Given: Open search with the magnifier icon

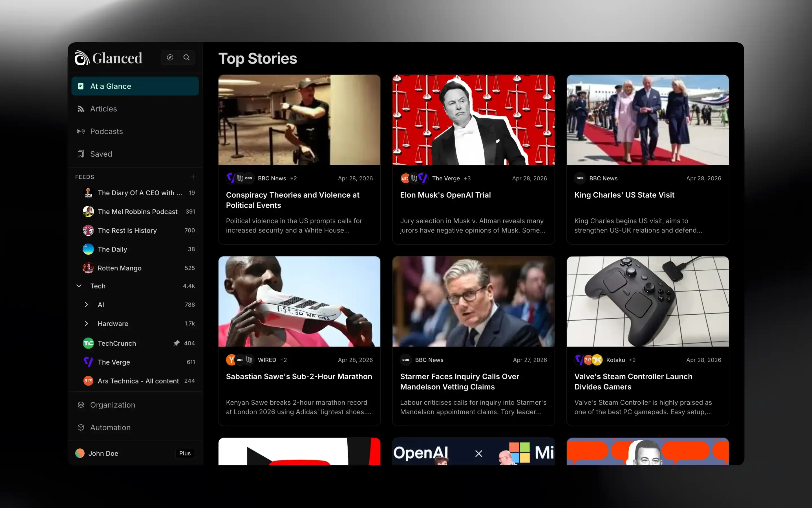Looking at the screenshot, I should tap(187, 58).
